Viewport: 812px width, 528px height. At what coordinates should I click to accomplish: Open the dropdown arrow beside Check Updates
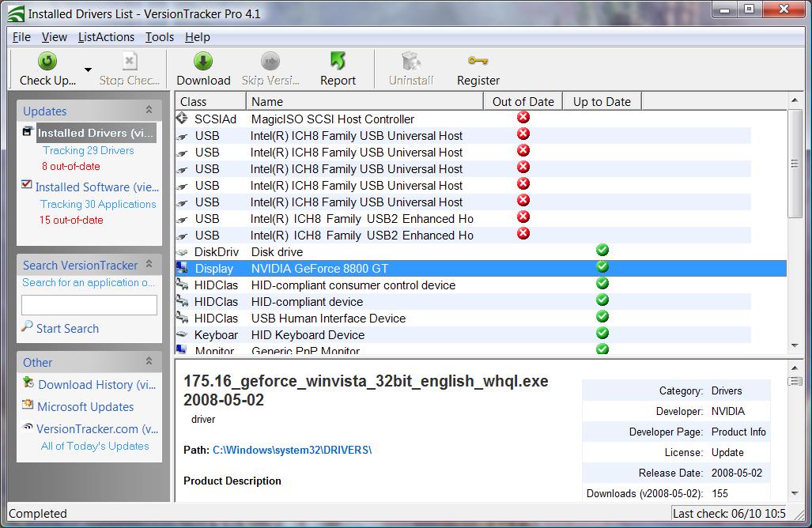[x=88, y=70]
